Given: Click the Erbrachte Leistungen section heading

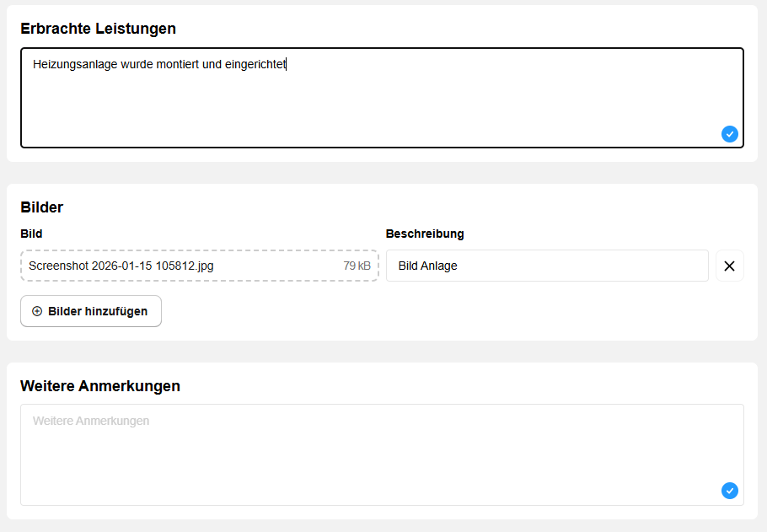Looking at the screenshot, I should (x=98, y=29).
